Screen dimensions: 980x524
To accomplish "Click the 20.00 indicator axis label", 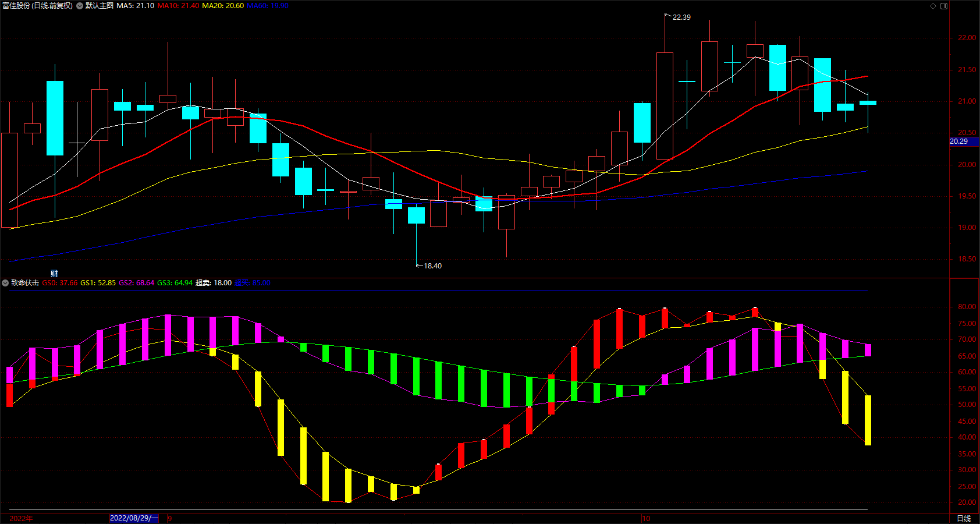I will pyautogui.click(x=967, y=502).
